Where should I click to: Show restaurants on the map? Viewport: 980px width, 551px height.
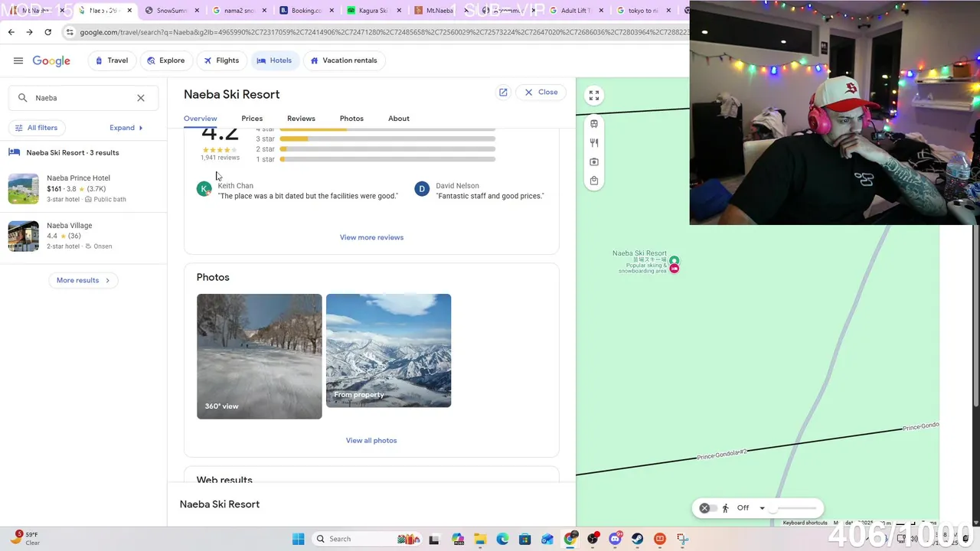pos(594,143)
